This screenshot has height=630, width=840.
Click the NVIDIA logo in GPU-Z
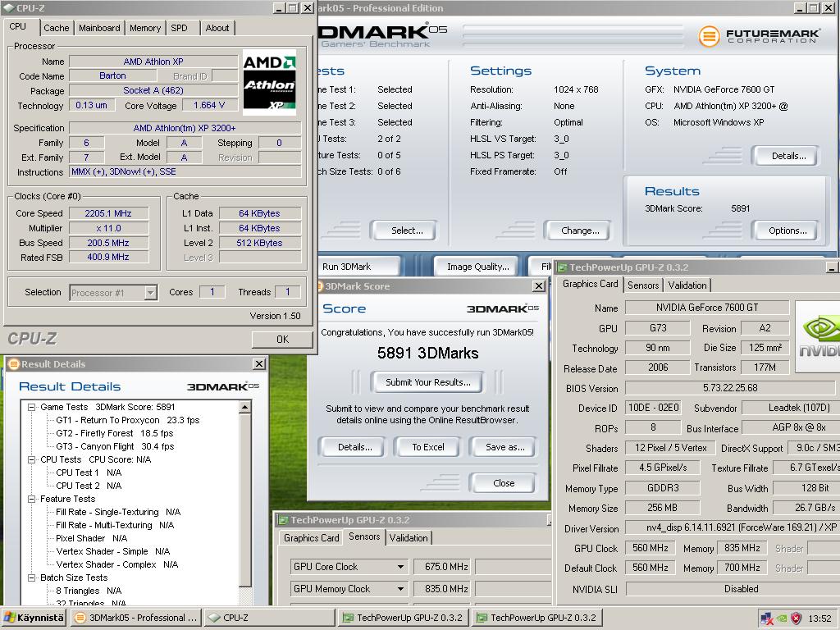(818, 337)
